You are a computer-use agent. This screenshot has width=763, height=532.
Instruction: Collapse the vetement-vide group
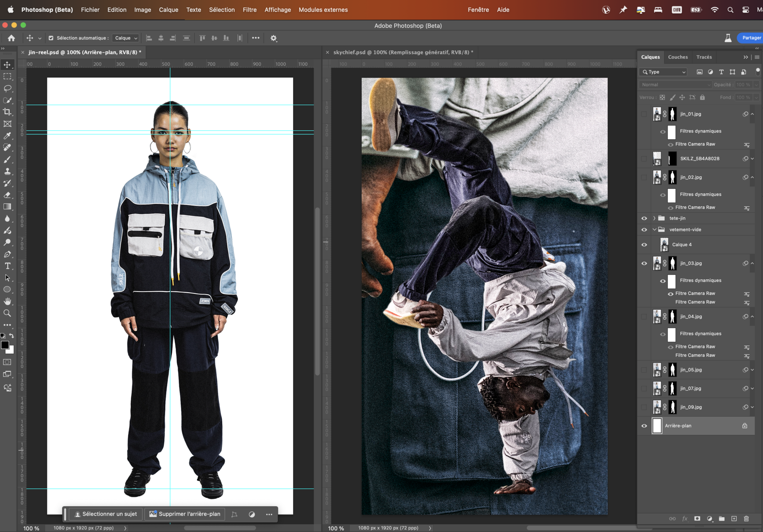point(654,230)
